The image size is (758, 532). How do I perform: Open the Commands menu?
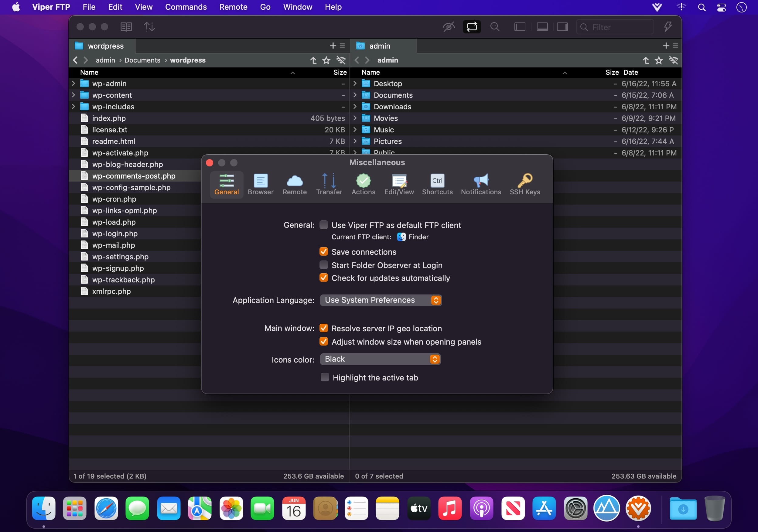(186, 7)
